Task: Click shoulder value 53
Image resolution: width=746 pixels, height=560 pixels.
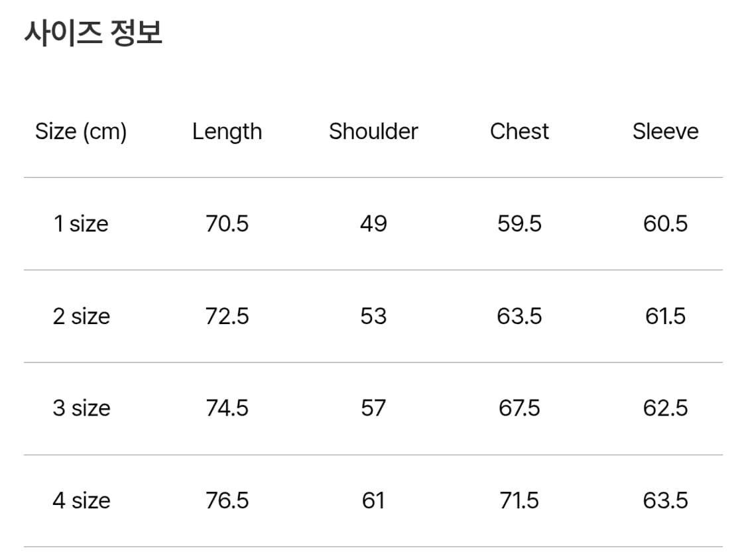Action: pos(373,316)
